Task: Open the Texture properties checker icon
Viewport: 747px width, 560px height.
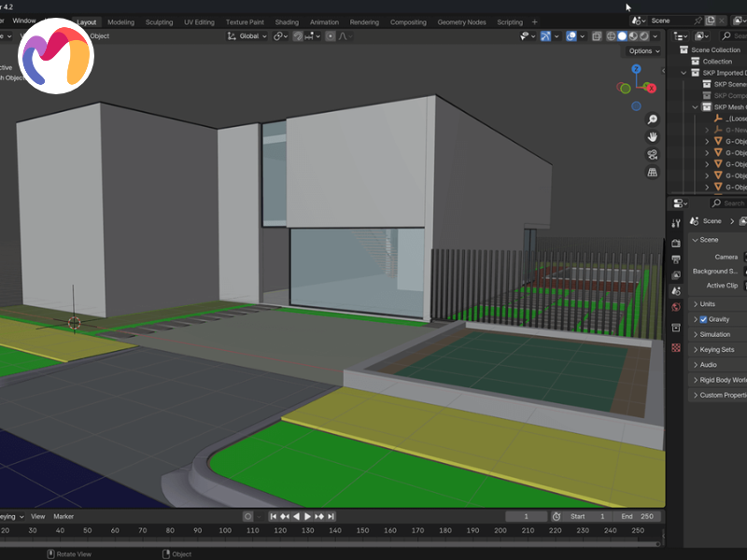Action: (676, 347)
